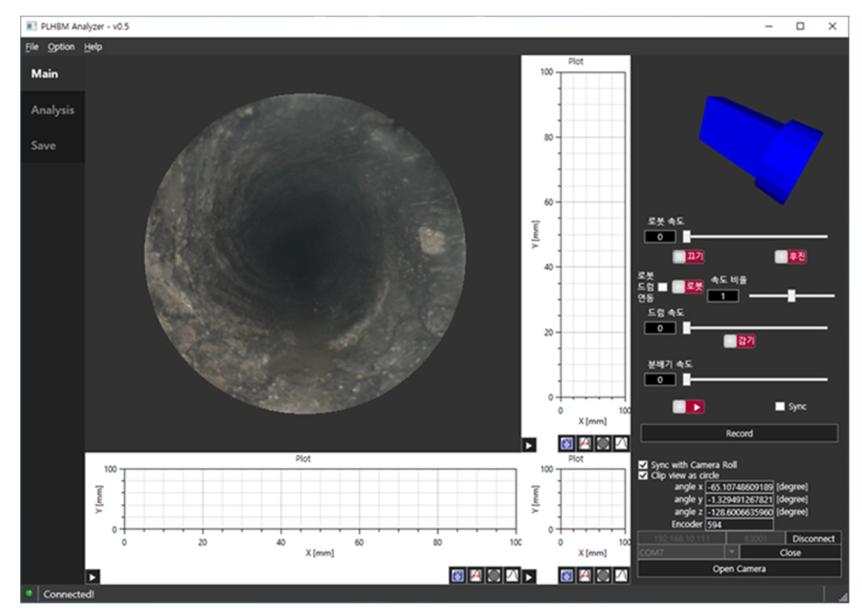Open the File menu
This screenshot has height=616, width=862.
32,47
